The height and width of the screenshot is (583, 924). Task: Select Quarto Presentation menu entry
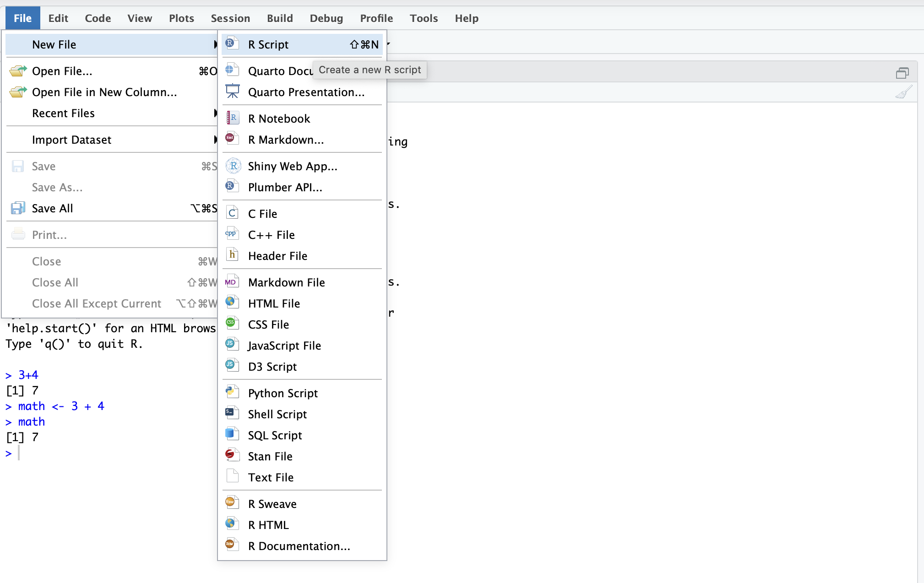(302, 92)
